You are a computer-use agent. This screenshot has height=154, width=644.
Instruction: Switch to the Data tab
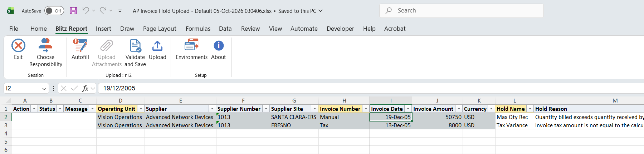pos(225,29)
